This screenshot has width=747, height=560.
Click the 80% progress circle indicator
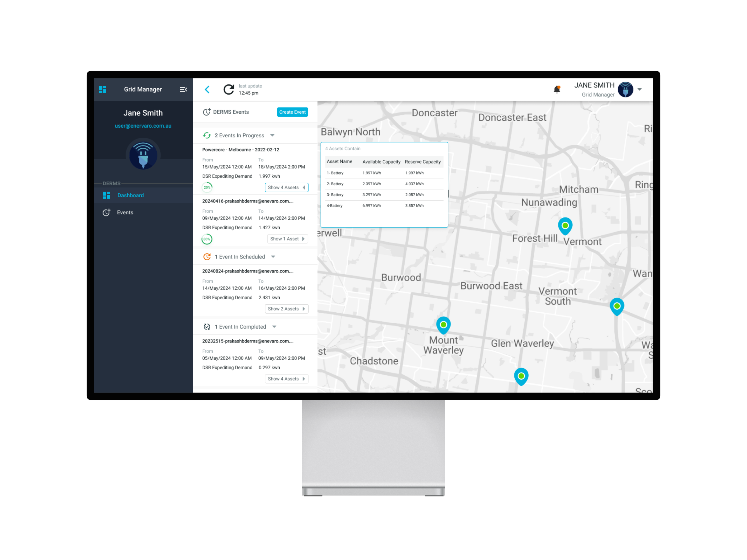point(207,239)
